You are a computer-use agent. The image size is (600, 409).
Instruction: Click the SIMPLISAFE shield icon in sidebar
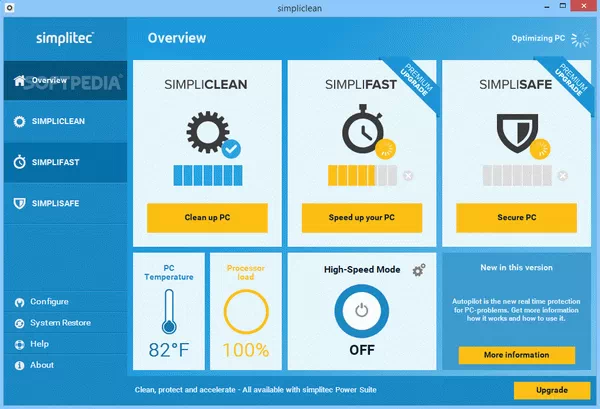20,204
